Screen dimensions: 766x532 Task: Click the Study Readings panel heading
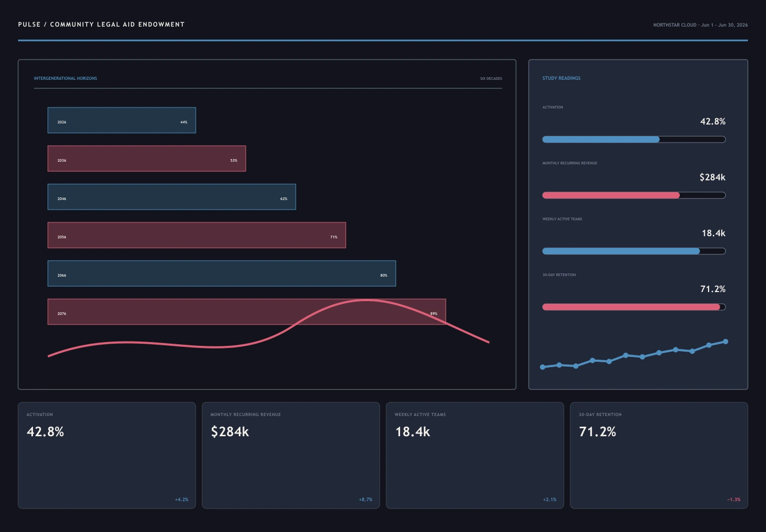pyautogui.click(x=561, y=78)
